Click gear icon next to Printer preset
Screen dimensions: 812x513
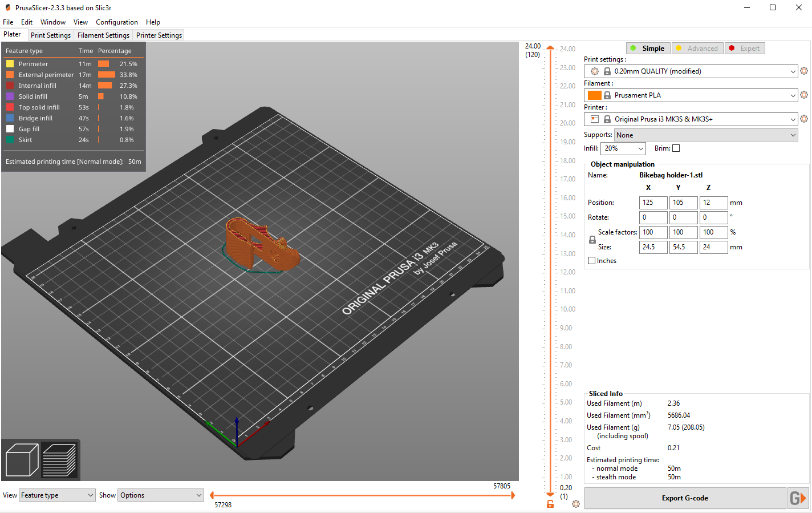point(804,119)
